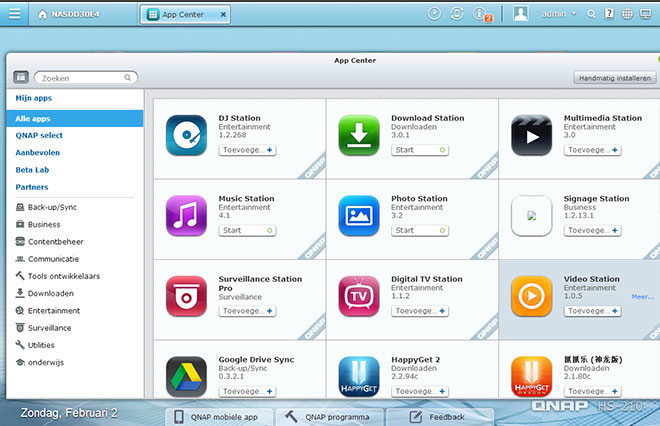The width and height of the screenshot is (660, 426).
Task: Select Alle apps in the sidebar
Action: [x=75, y=119]
